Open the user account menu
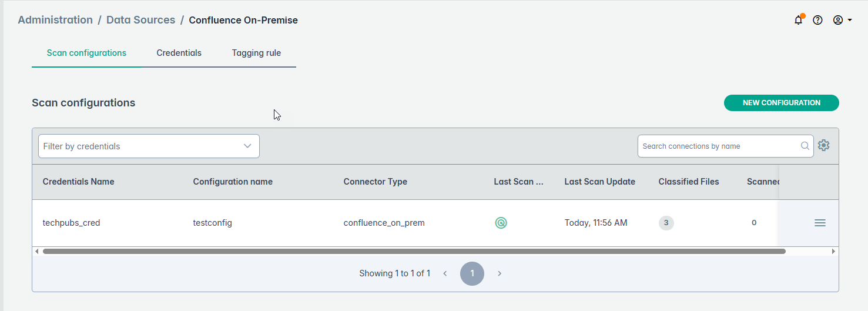This screenshot has width=868, height=311. point(842,20)
